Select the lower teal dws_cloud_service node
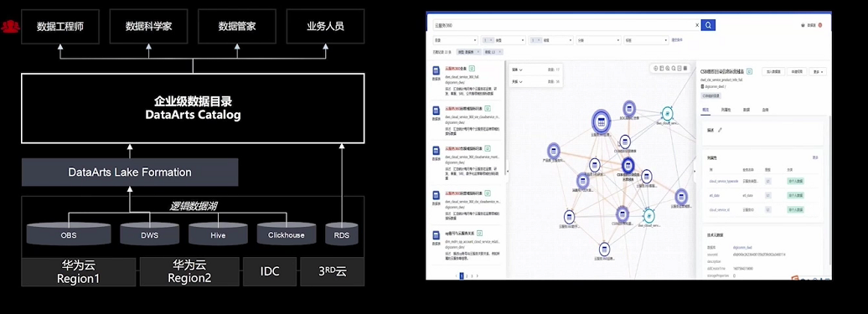Viewport: 868px width, 314px height. pyautogui.click(x=649, y=215)
